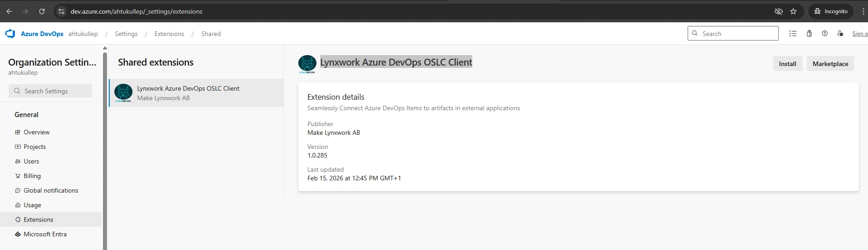Open the site information icon in address bar
This screenshot has width=868, height=250.
(62, 11)
